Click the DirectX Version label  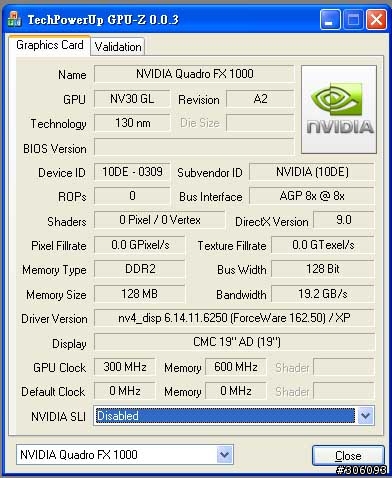(272, 222)
